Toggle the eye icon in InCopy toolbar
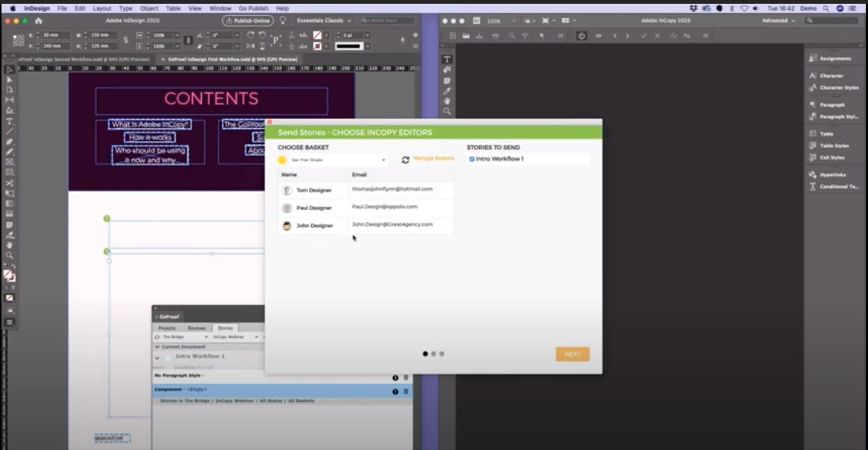 (599, 35)
